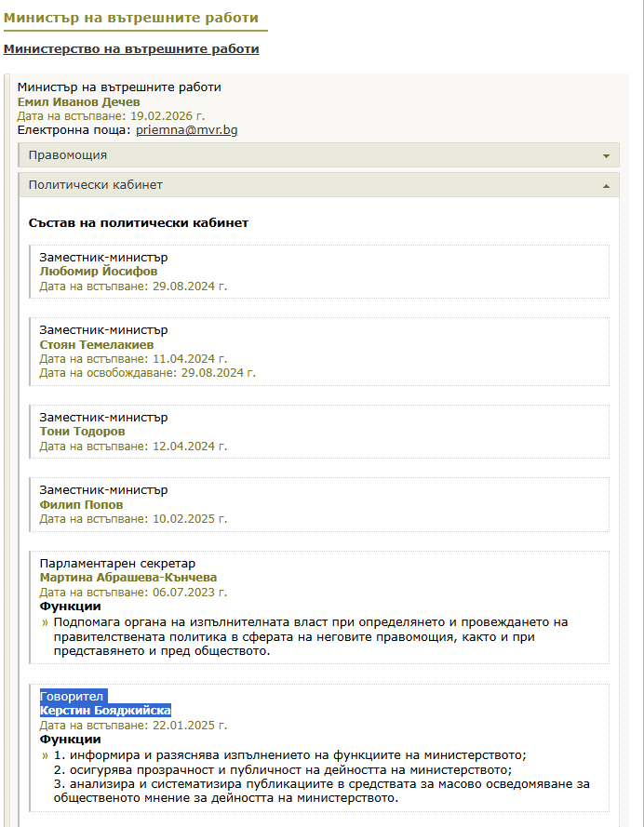Open deputy minister Любомир Йосифов

pyautogui.click(x=98, y=272)
